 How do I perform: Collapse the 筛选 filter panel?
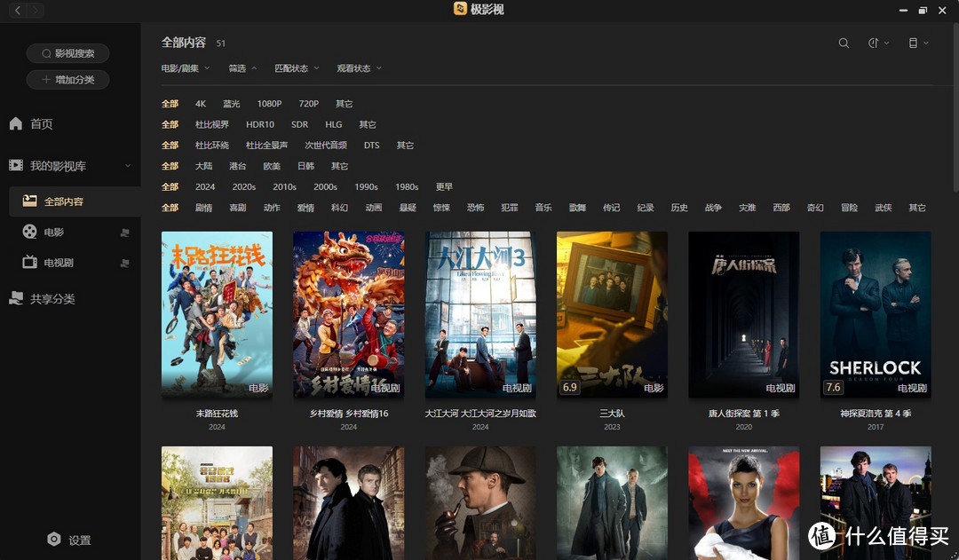click(x=242, y=68)
